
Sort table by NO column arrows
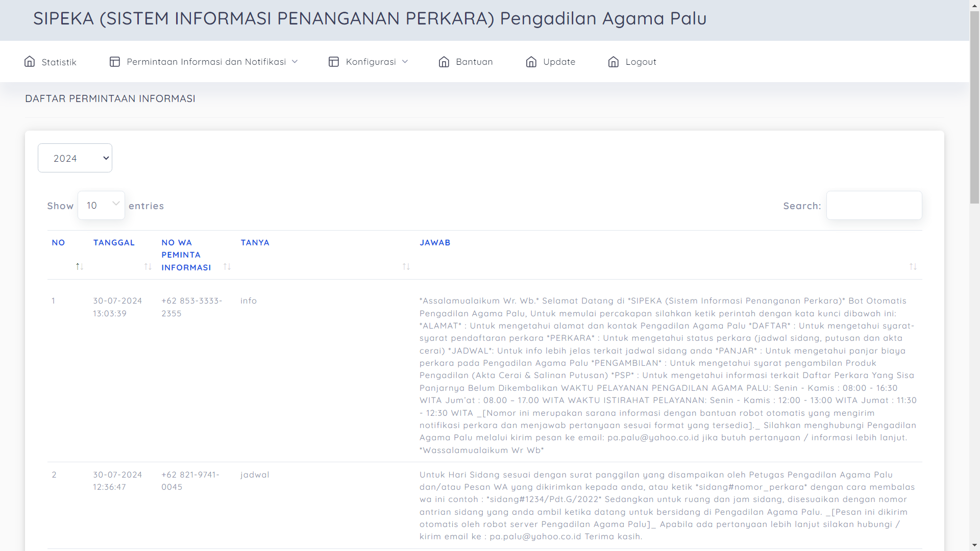[79, 266]
